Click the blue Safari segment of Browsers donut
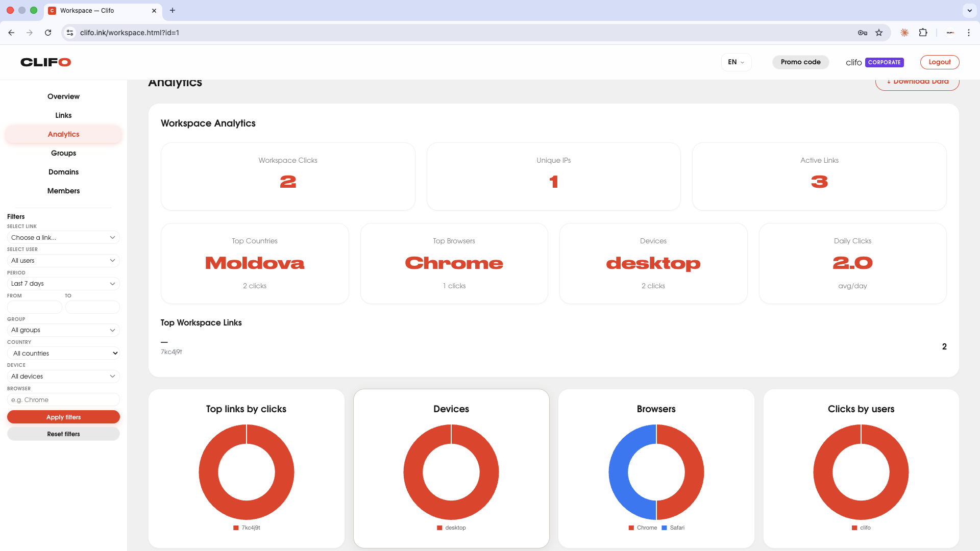 (618, 472)
